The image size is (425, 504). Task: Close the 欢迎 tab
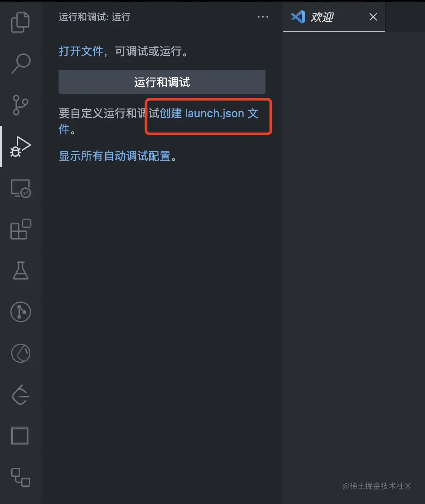[373, 17]
